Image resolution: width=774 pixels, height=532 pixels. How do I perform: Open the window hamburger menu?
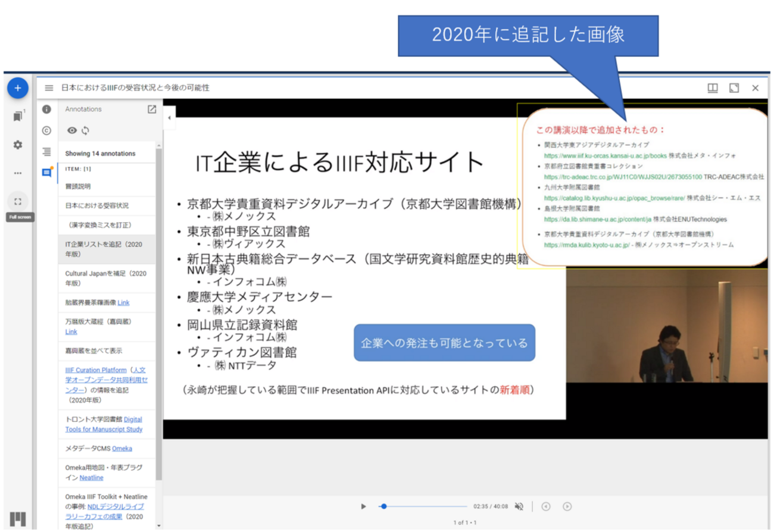click(49, 88)
